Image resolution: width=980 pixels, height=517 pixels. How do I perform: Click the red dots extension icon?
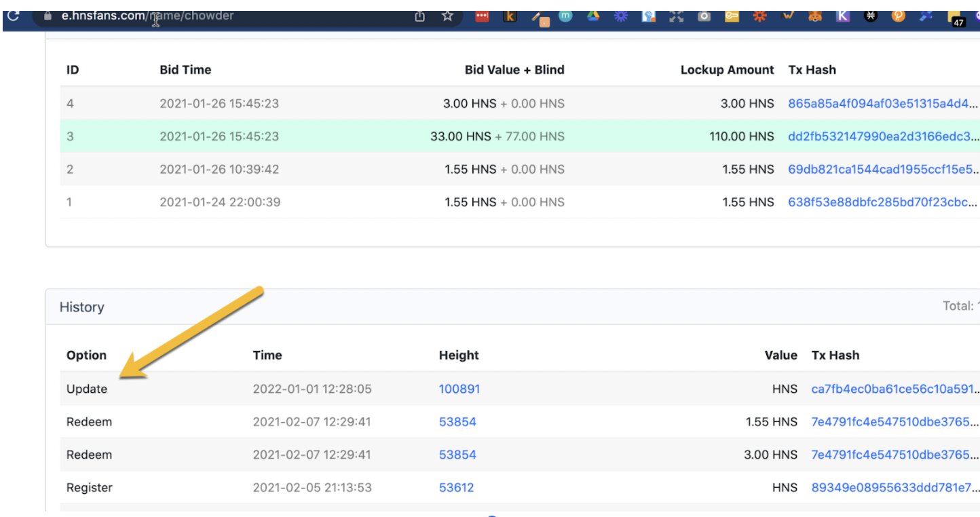(482, 16)
